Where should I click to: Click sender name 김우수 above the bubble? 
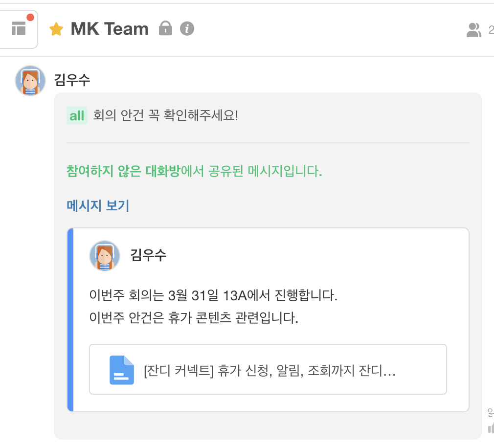[72, 80]
